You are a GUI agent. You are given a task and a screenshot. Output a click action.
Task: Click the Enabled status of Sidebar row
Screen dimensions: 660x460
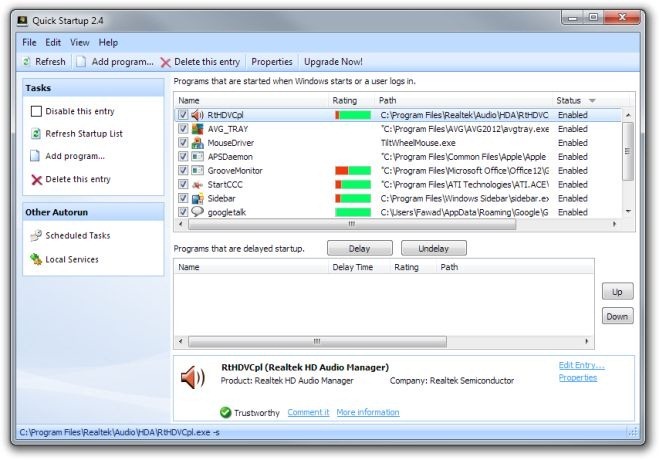tap(572, 198)
